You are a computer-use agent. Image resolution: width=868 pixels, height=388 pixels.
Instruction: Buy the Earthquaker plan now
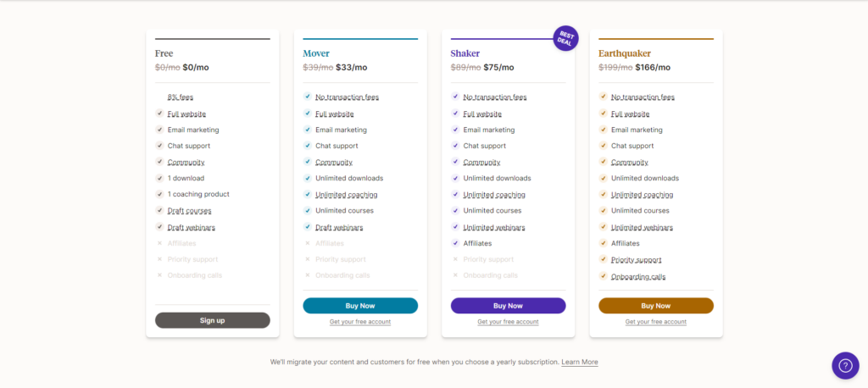tap(656, 306)
